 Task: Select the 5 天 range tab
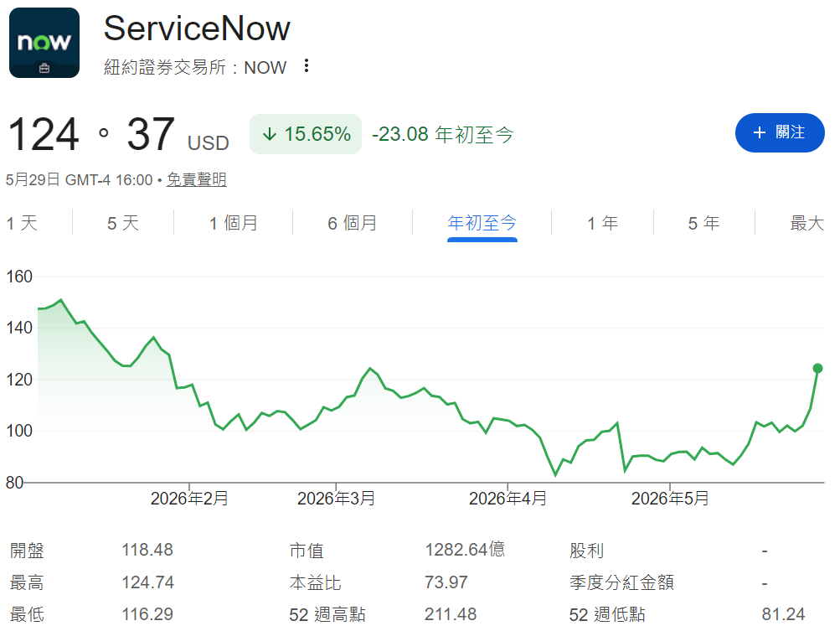click(123, 223)
